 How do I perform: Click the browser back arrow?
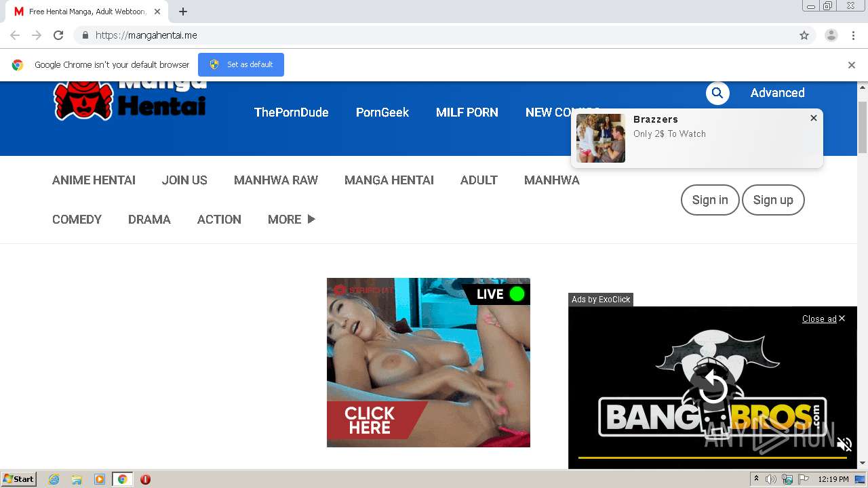[x=15, y=35]
